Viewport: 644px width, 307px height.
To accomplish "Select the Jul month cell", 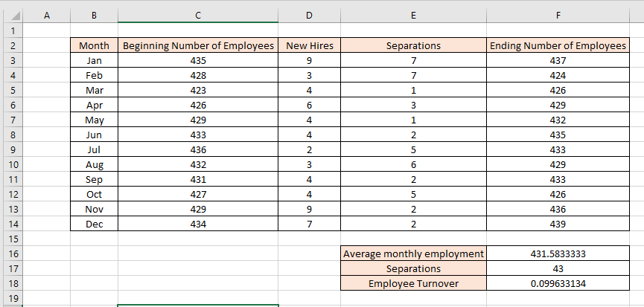I will click(x=94, y=149).
